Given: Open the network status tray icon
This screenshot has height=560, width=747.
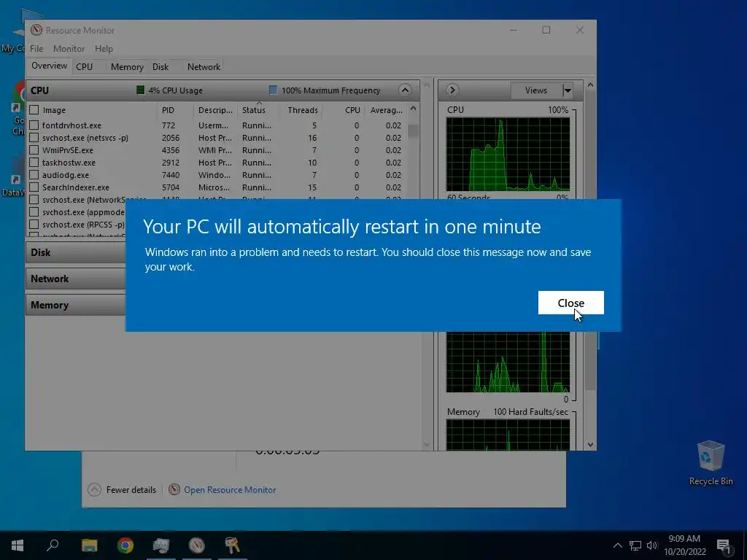Looking at the screenshot, I should pyautogui.click(x=635, y=545).
